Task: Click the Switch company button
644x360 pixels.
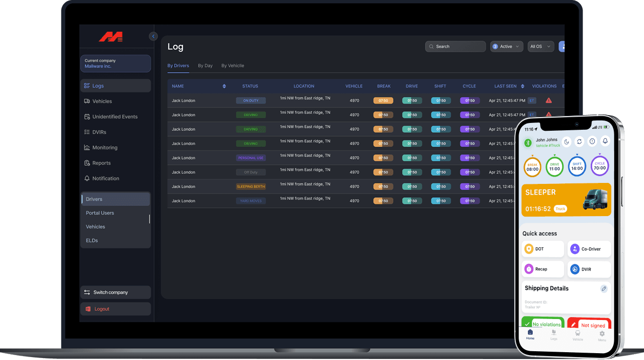Action: [116, 292]
